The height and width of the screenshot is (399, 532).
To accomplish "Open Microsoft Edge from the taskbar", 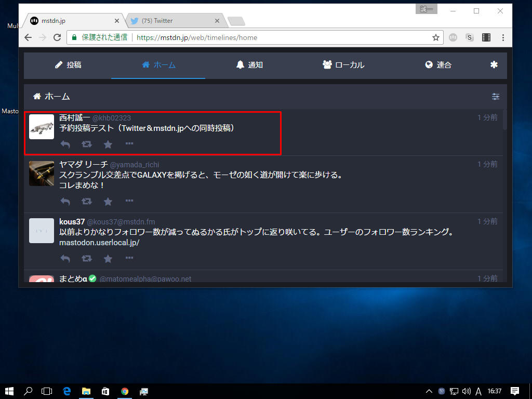I will pos(66,391).
